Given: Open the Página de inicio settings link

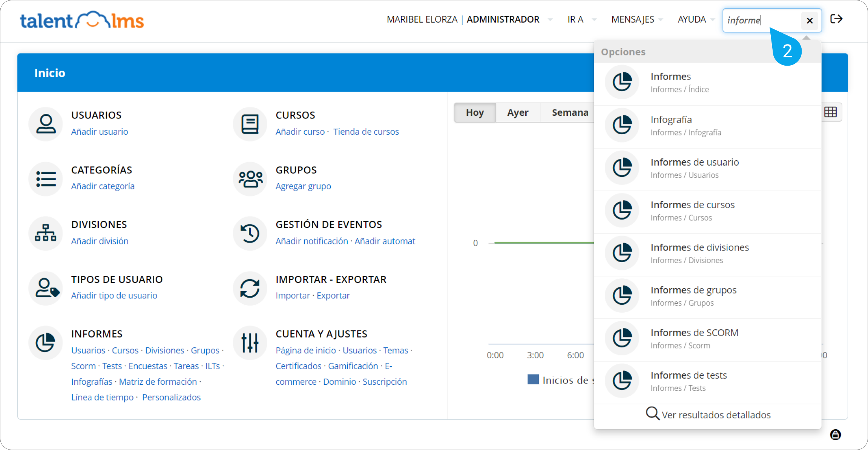Looking at the screenshot, I should pos(305,350).
